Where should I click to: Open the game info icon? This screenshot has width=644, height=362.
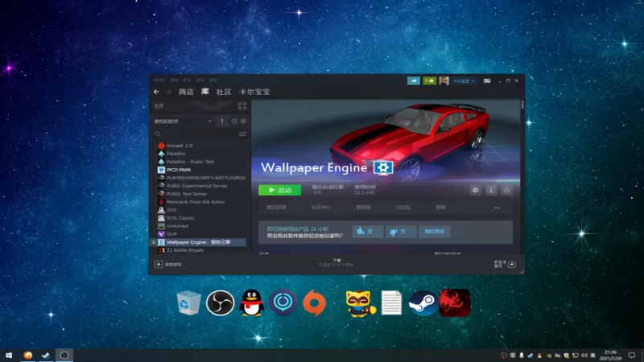click(491, 190)
